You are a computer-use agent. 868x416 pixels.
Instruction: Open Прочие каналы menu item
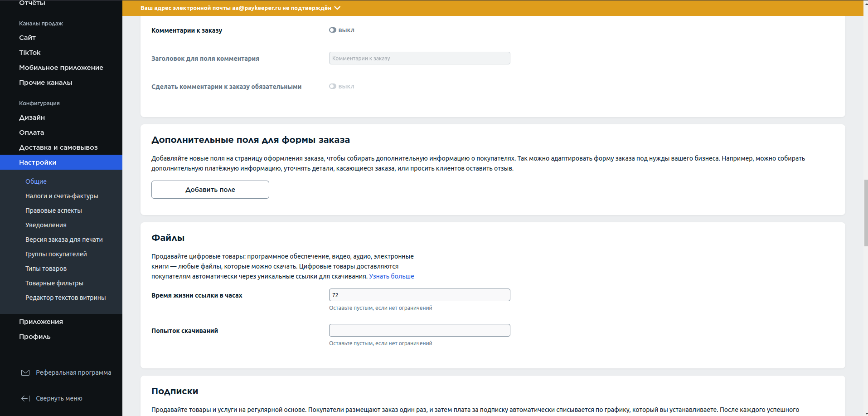pyautogui.click(x=46, y=83)
